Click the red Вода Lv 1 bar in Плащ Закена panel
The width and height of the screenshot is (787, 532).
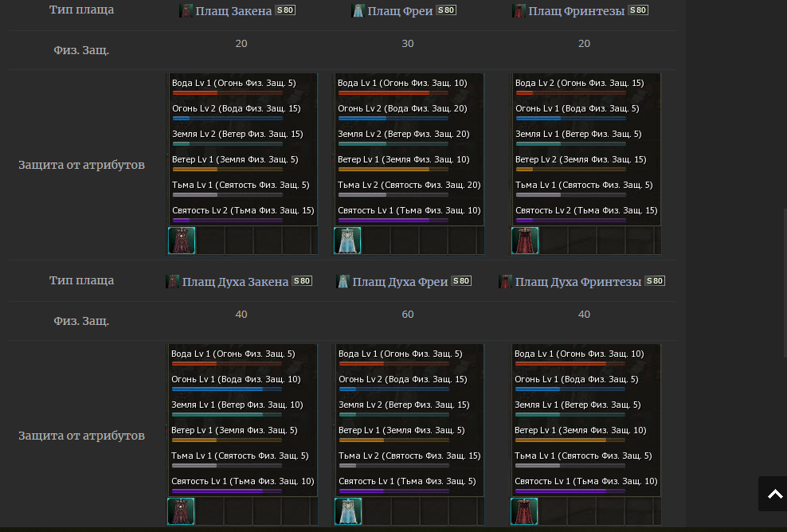coord(227,93)
